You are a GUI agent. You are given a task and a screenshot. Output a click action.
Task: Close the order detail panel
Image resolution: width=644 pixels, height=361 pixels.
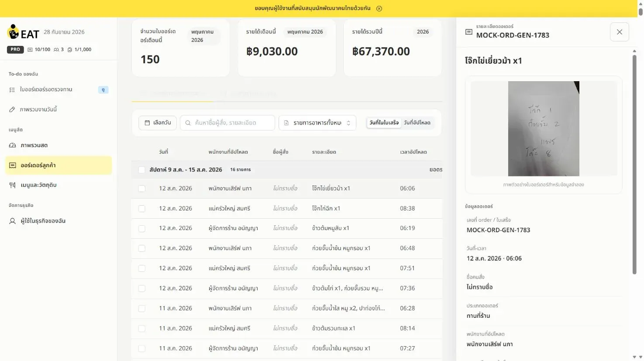[x=619, y=32]
